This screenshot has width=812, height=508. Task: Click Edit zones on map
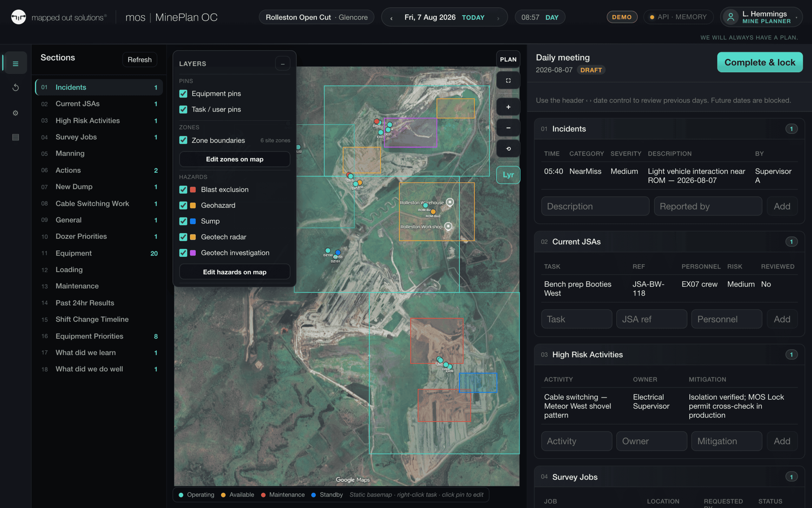click(234, 159)
